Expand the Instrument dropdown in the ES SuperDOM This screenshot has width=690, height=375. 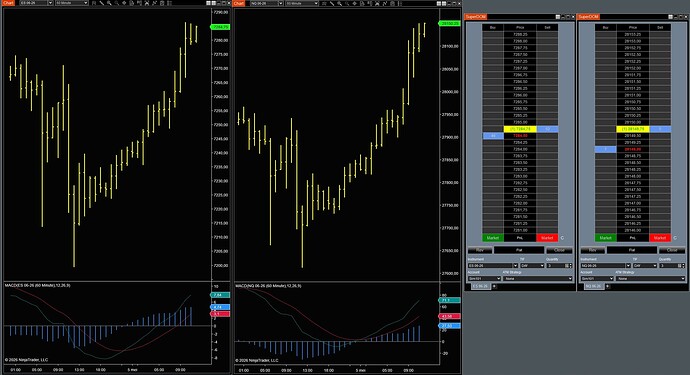[515, 265]
